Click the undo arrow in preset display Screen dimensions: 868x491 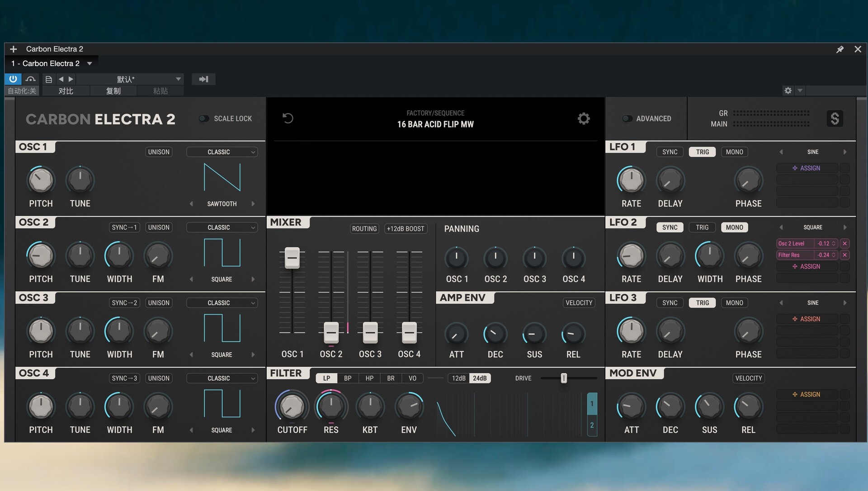click(x=288, y=118)
